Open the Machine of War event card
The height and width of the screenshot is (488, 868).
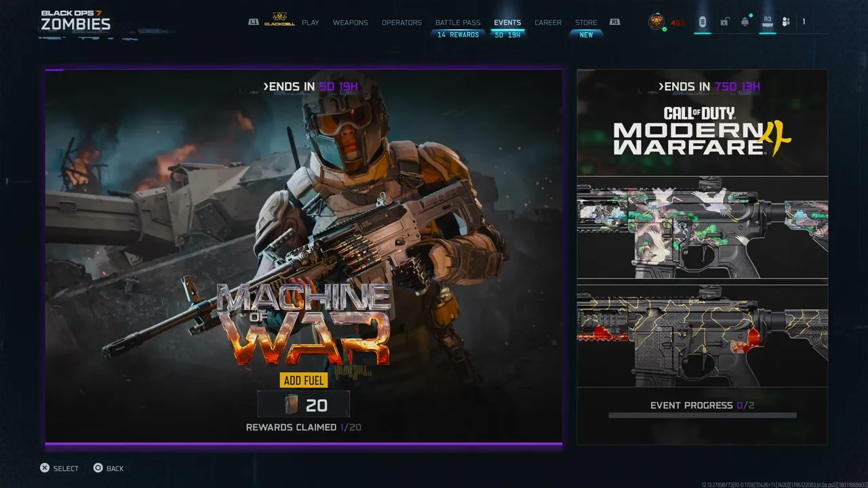pos(304,256)
